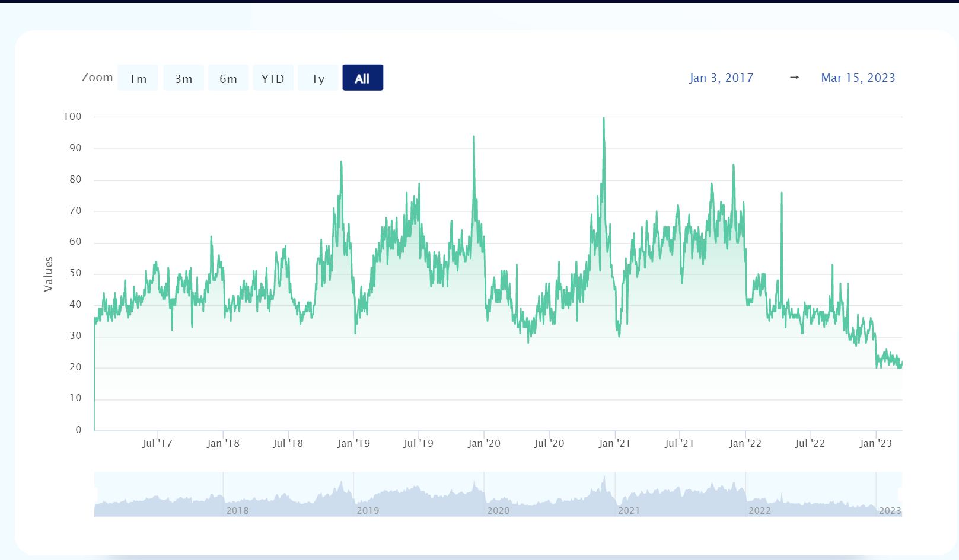Click the spike just before Jan '20
Viewport: 959px width, 560px height.
click(x=474, y=137)
